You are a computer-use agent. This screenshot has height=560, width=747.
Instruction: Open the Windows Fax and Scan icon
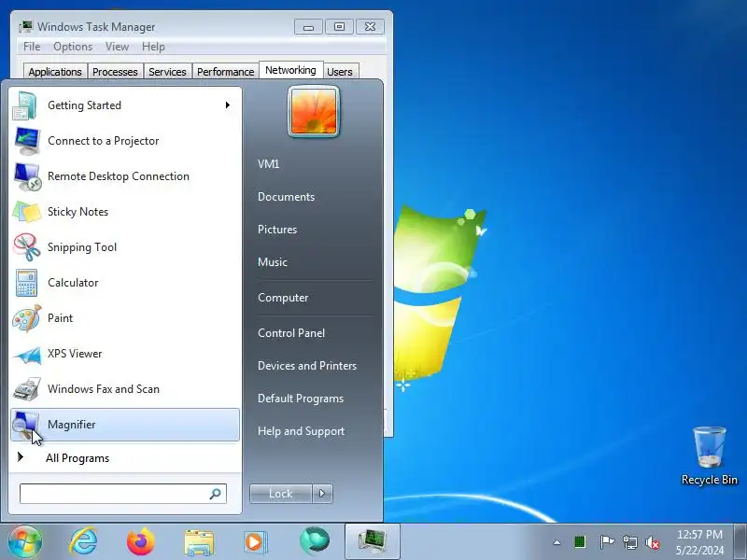pyautogui.click(x=27, y=389)
